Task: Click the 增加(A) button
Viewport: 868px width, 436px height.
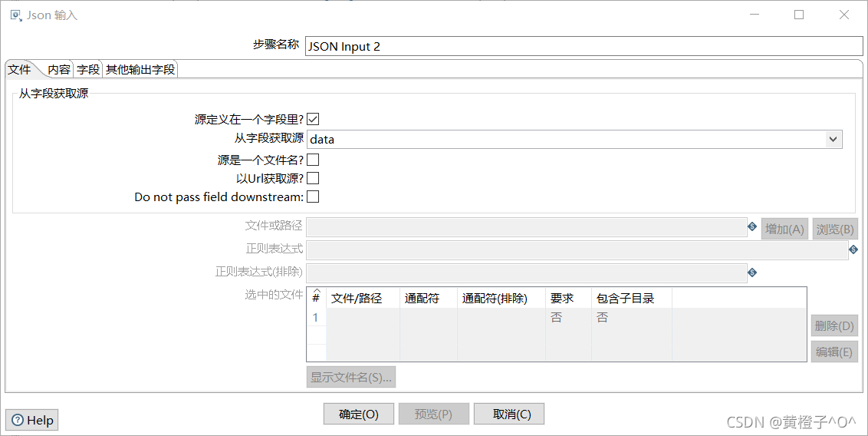Action: [784, 229]
